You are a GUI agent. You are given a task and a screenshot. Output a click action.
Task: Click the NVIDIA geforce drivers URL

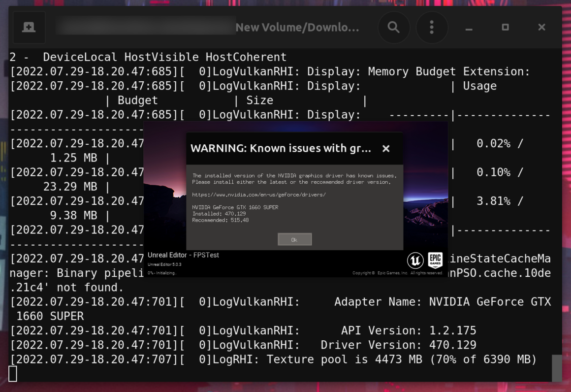point(259,195)
